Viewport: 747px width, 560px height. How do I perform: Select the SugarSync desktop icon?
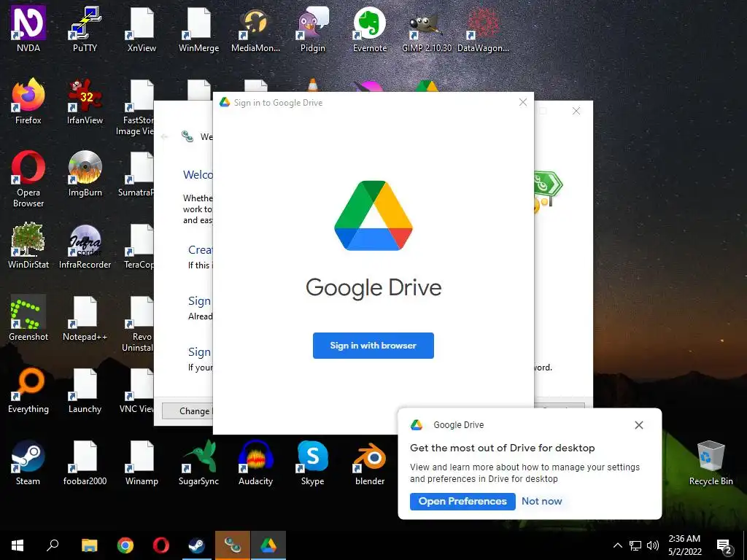[x=198, y=463]
